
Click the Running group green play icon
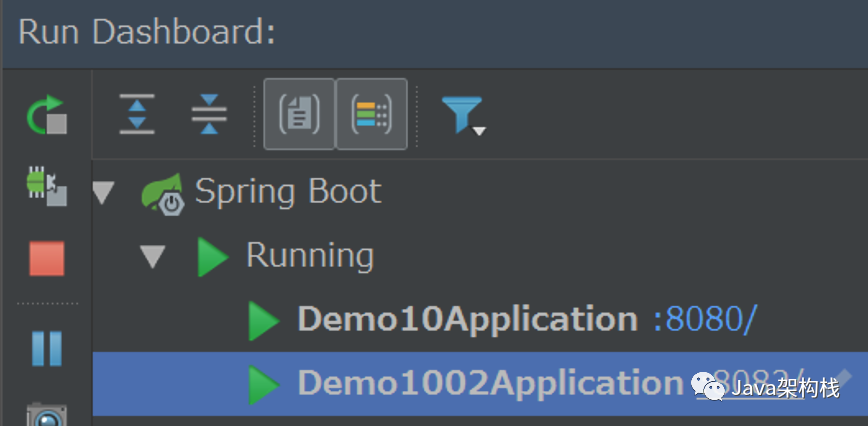point(213,257)
